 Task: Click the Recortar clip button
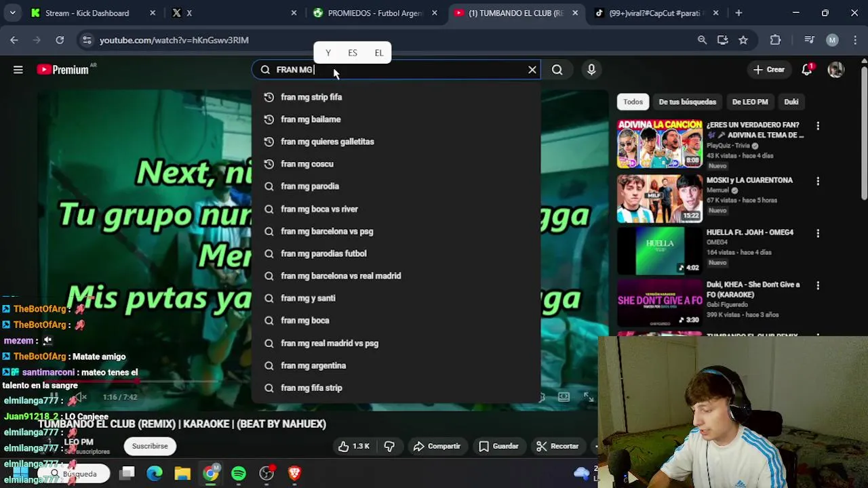coord(557,446)
